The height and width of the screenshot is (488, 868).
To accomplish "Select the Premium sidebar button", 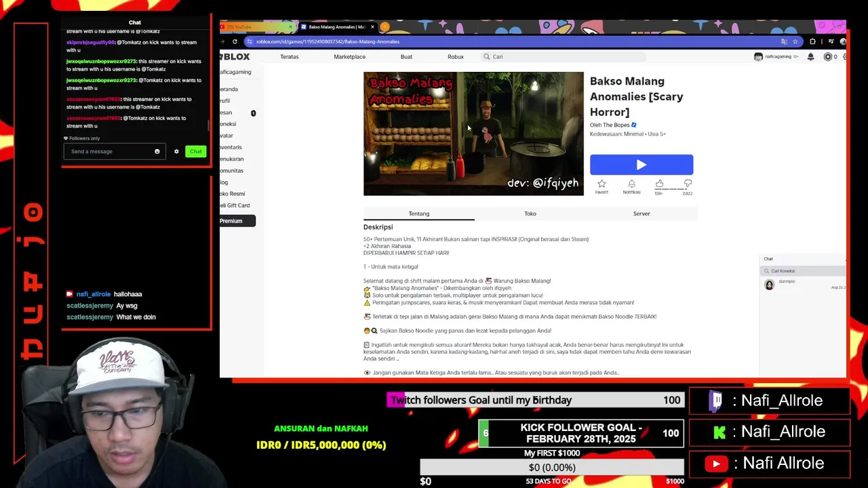I will coord(237,221).
